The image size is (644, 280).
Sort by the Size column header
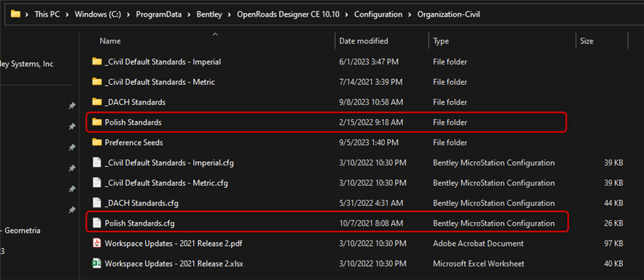[587, 41]
